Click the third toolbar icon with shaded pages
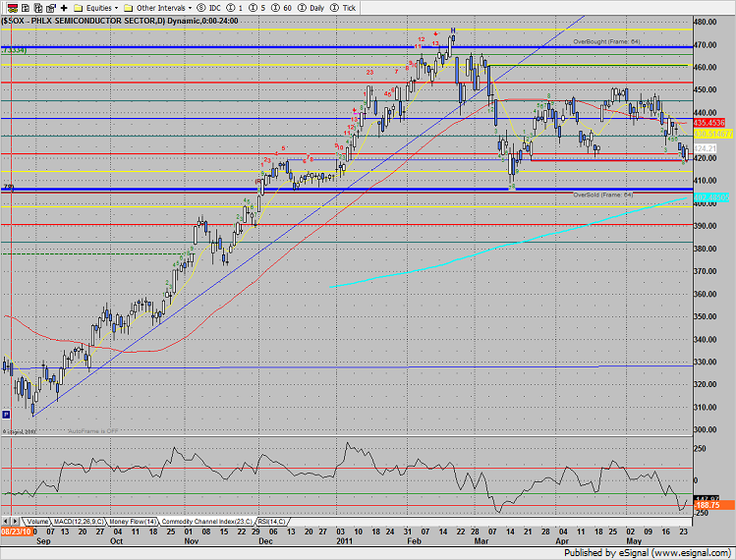The image size is (736, 560). [x=38, y=8]
